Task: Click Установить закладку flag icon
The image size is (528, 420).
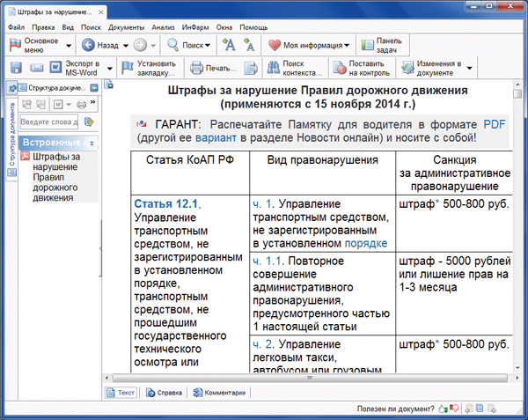Action: coord(128,69)
